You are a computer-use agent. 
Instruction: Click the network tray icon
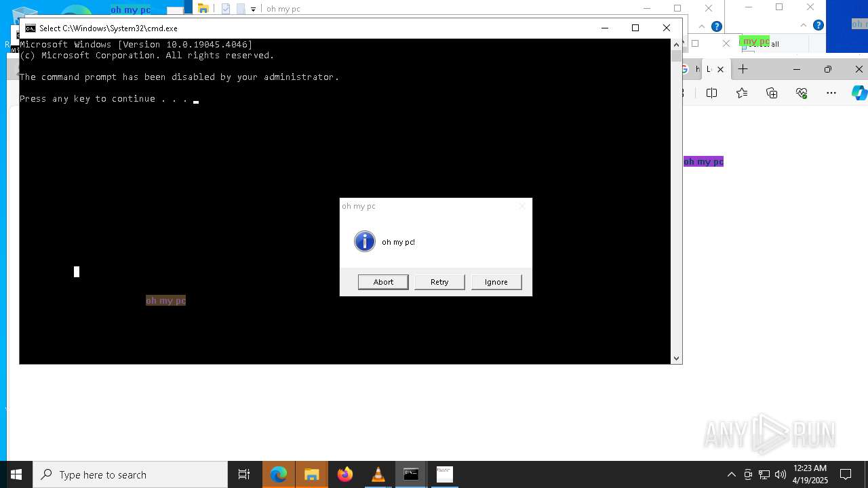click(x=764, y=474)
